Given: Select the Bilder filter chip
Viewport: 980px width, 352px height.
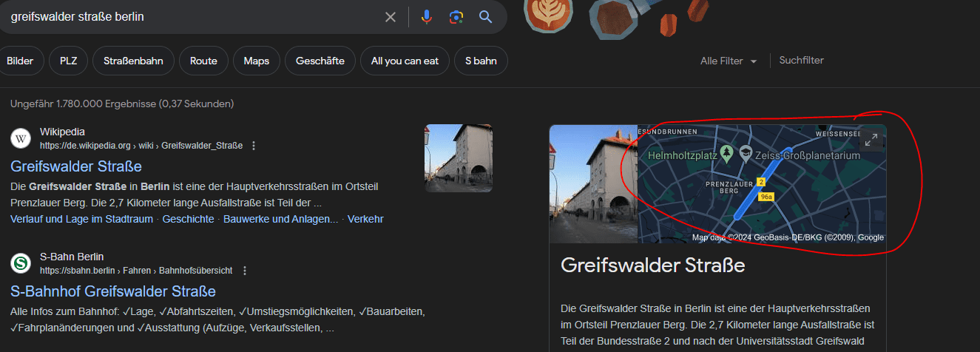Looking at the screenshot, I should tap(20, 61).
